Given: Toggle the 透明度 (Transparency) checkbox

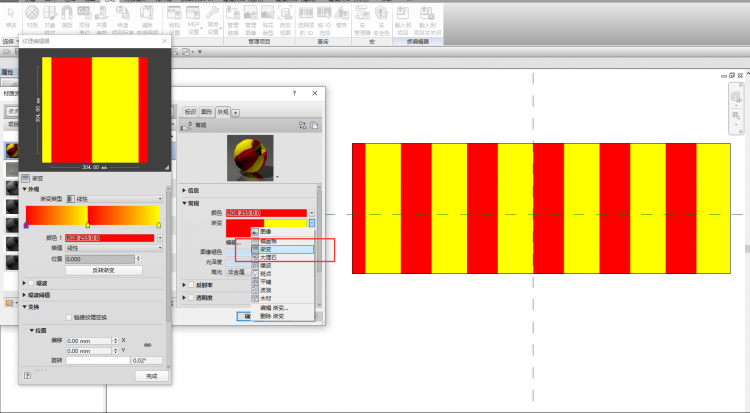Looking at the screenshot, I should [191, 298].
